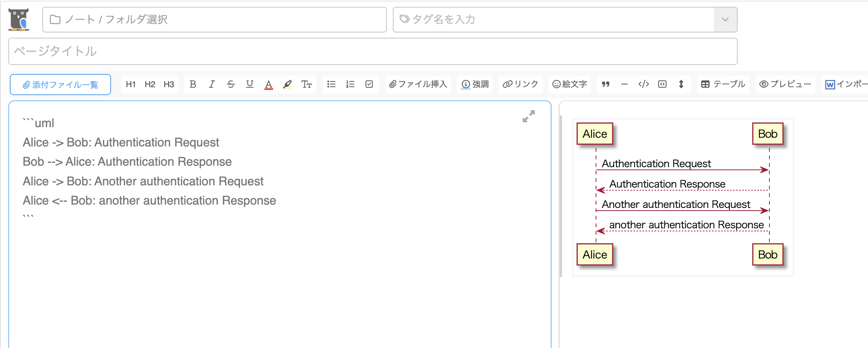This screenshot has width=868, height=348.
Task: Open the font size tool
Action: tap(306, 84)
